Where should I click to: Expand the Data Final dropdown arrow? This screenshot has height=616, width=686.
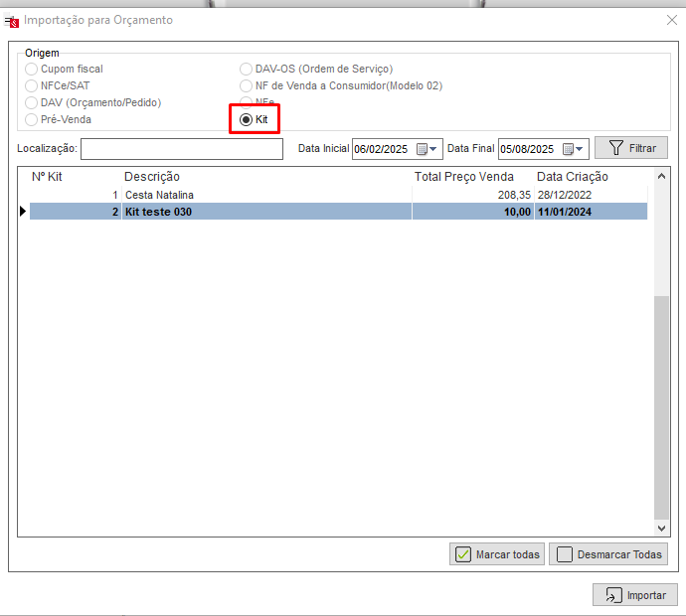pyautogui.click(x=582, y=149)
